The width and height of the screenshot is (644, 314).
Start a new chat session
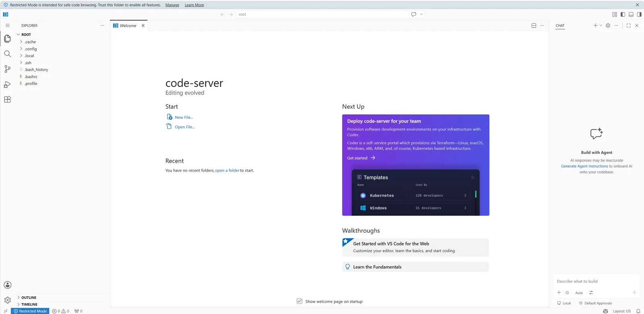[x=595, y=25]
